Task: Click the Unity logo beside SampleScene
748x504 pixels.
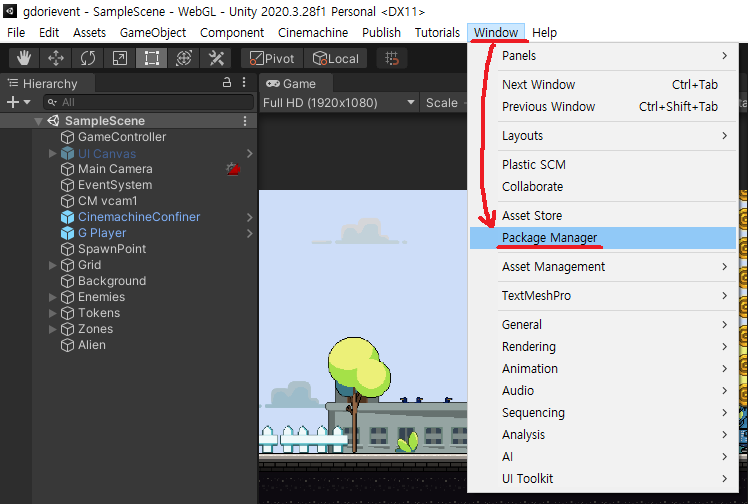Action: (x=53, y=121)
